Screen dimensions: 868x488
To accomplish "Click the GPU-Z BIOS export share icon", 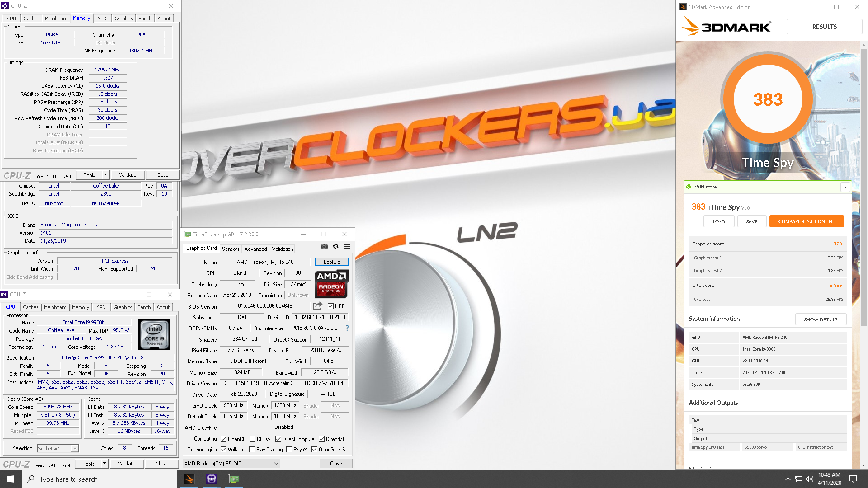I will click(x=318, y=306).
